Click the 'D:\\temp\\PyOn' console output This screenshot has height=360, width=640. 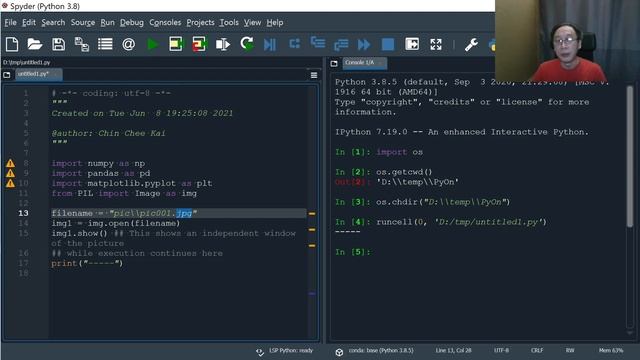(x=417, y=182)
